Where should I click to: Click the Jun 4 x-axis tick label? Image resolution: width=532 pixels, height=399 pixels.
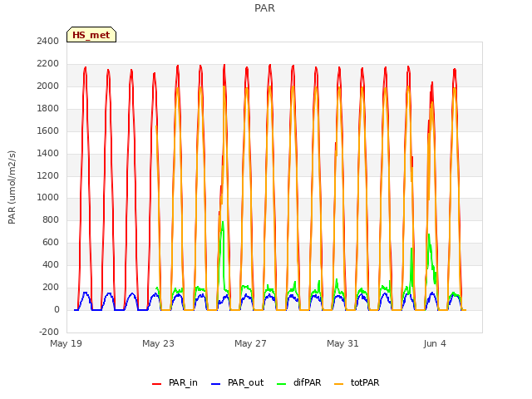pos(435,343)
